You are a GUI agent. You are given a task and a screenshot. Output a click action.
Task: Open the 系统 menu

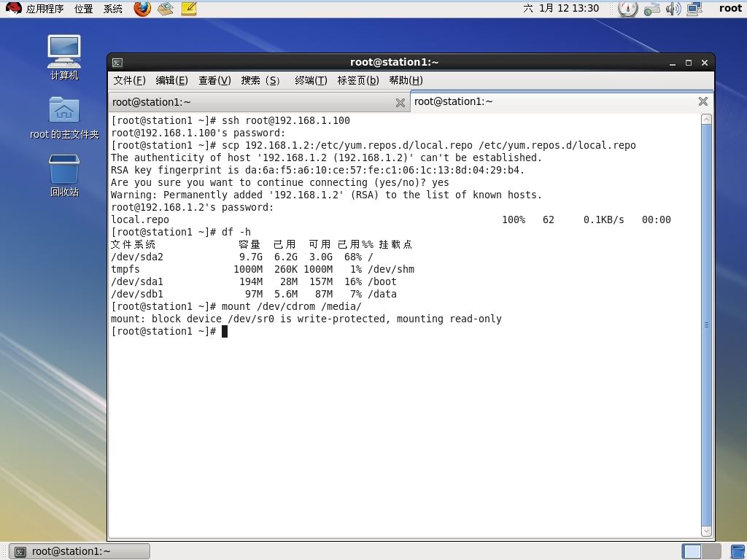[x=113, y=9]
